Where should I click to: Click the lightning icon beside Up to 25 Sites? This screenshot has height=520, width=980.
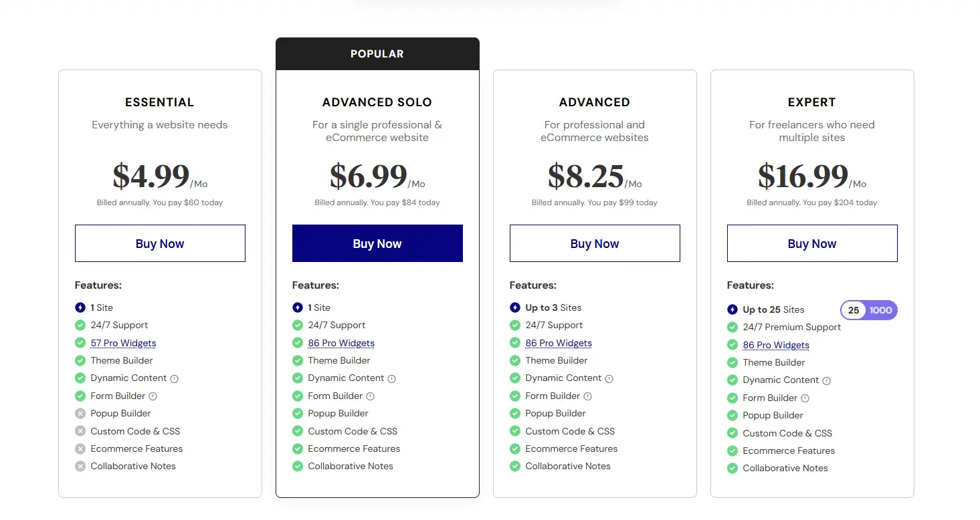[732, 310]
